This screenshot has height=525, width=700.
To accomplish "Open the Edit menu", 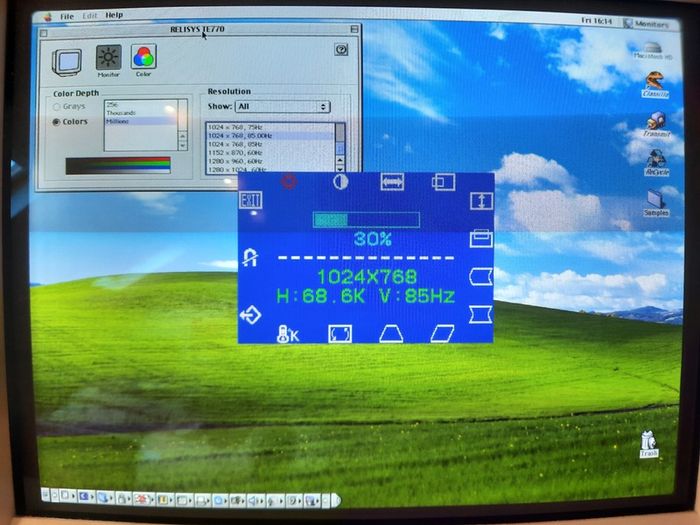I will pyautogui.click(x=90, y=16).
